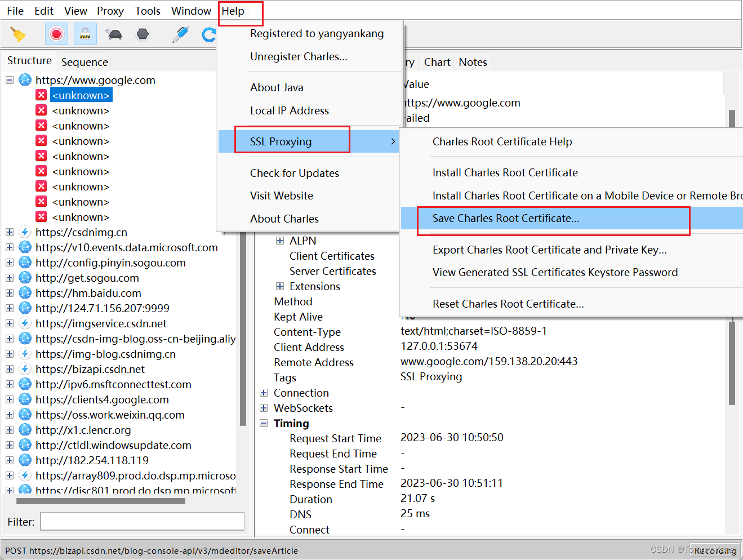Open the Proxy menu
This screenshot has height=560, width=743.
(x=110, y=11)
